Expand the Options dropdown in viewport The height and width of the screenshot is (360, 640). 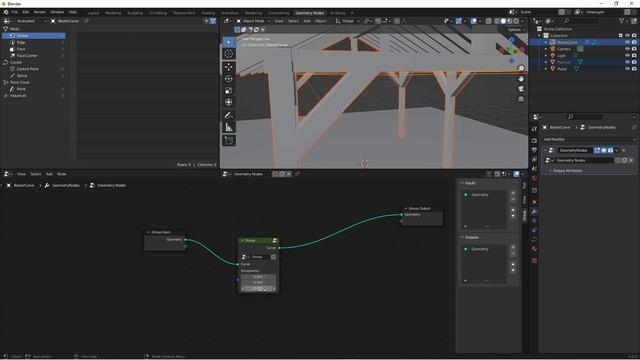pyautogui.click(x=516, y=30)
